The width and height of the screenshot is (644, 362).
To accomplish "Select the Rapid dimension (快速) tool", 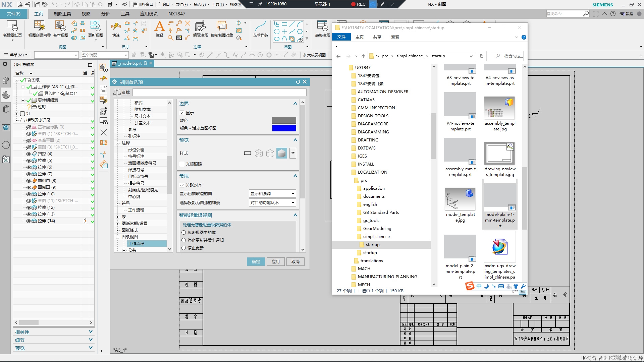I will coord(116,26).
